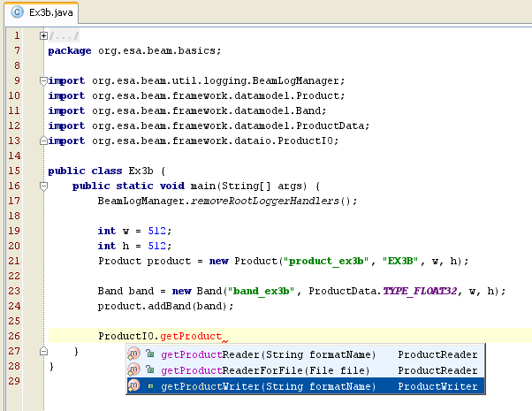The width and height of the screenshot is (532, 411).
Task: Click the value 512 on the "int h" line
Action: [x=156, y=246]
